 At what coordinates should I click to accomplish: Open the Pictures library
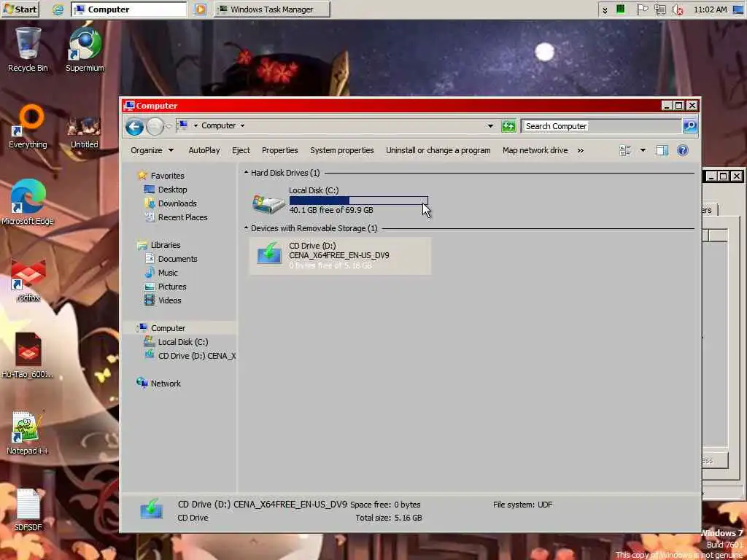tap(172, 286)
